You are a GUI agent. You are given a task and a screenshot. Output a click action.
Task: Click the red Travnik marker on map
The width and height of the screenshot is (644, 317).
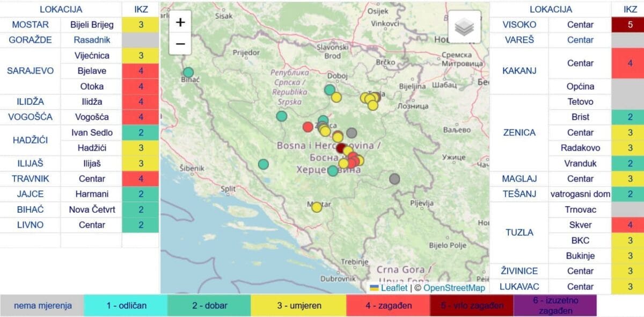(x=308, y=127)
